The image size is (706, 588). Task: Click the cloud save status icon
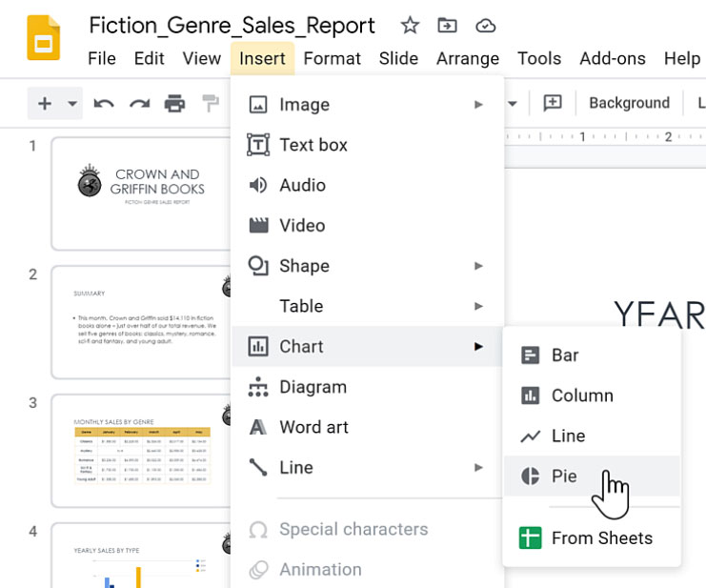tap(486, 26)
